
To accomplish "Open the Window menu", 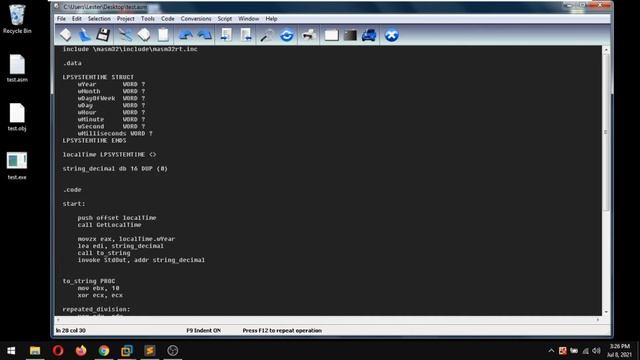I will (x=249, y=19).
